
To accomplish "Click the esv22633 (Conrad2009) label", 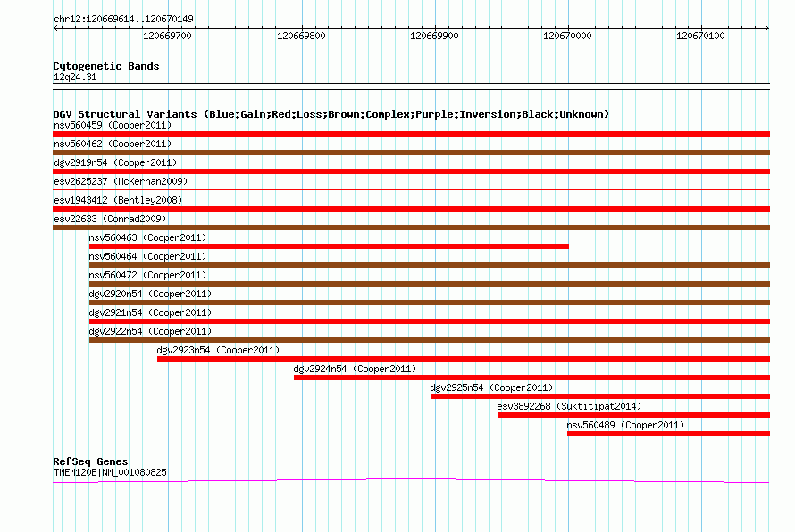I will click(110, 219).
